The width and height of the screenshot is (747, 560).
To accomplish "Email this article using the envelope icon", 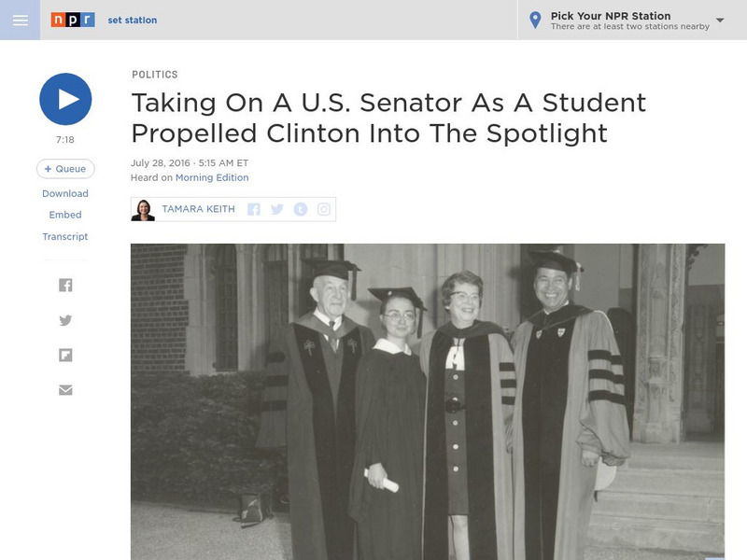I will pos(65,389).
